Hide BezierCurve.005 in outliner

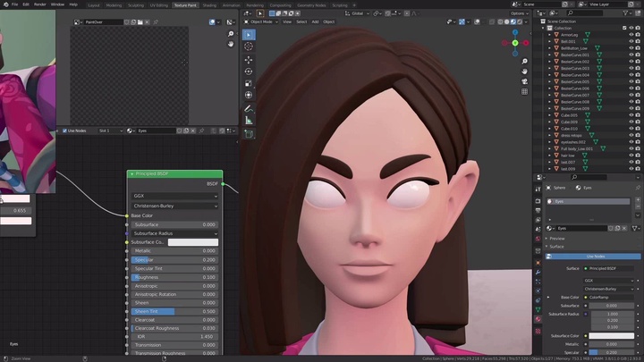click(631, 81)
